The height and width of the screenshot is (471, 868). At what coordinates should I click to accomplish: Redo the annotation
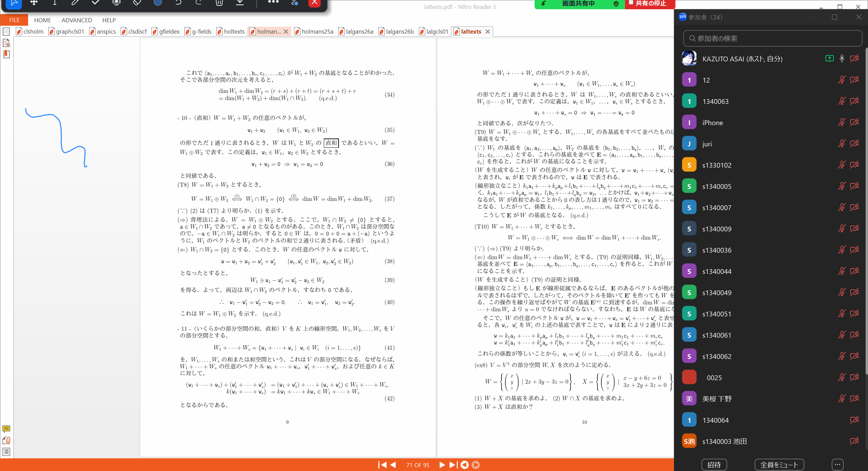click(199, 3)
